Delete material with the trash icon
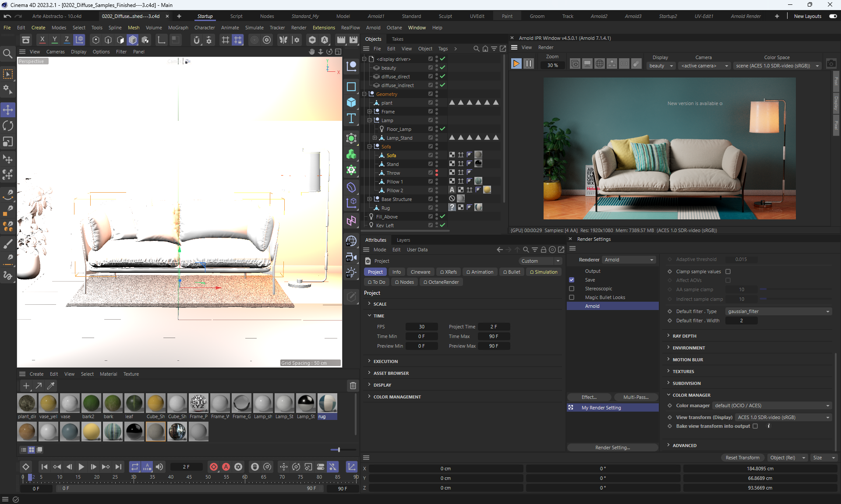The width and height of the screenshot is (841, 504). [353, 386]
